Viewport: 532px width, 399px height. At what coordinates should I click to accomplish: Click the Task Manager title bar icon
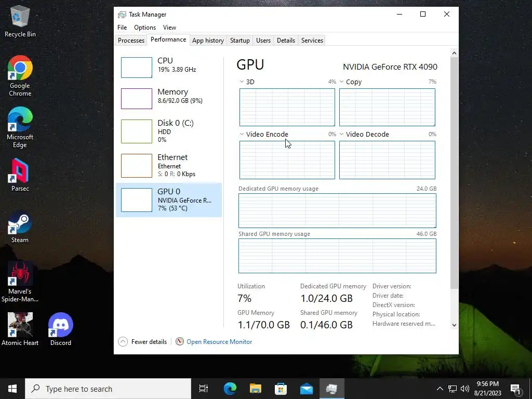coord(122,15)
